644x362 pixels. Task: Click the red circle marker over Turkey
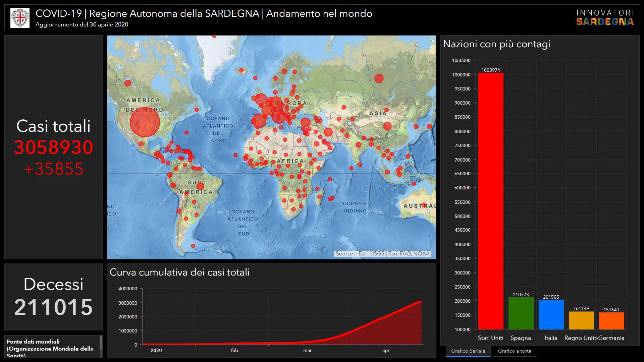tap(305, 122)
